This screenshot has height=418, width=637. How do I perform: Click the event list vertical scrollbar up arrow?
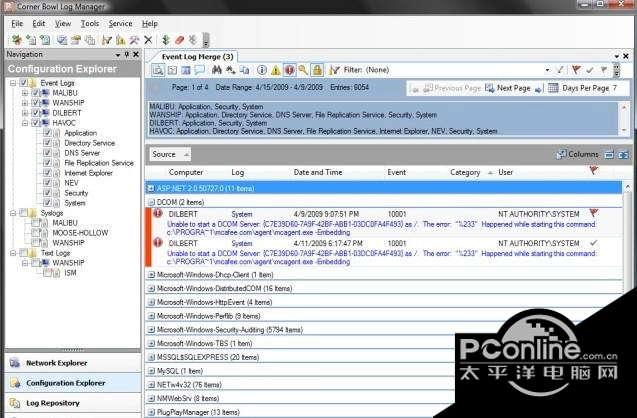click(x=628, y=187)
